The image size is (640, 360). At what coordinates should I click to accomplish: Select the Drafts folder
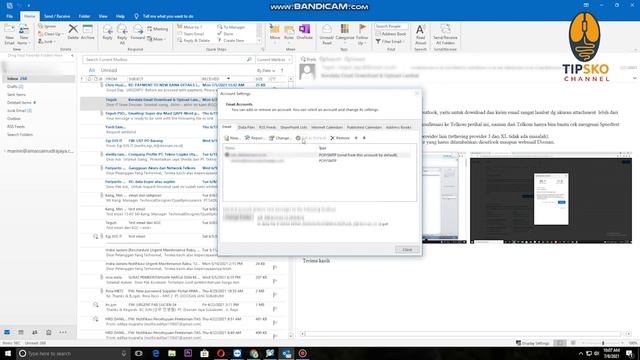coord(15,87)
